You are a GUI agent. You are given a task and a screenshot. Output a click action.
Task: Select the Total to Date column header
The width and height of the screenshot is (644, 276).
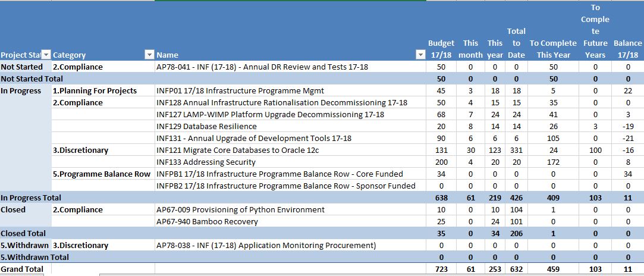pyautogui.click(x=516, y=43)
